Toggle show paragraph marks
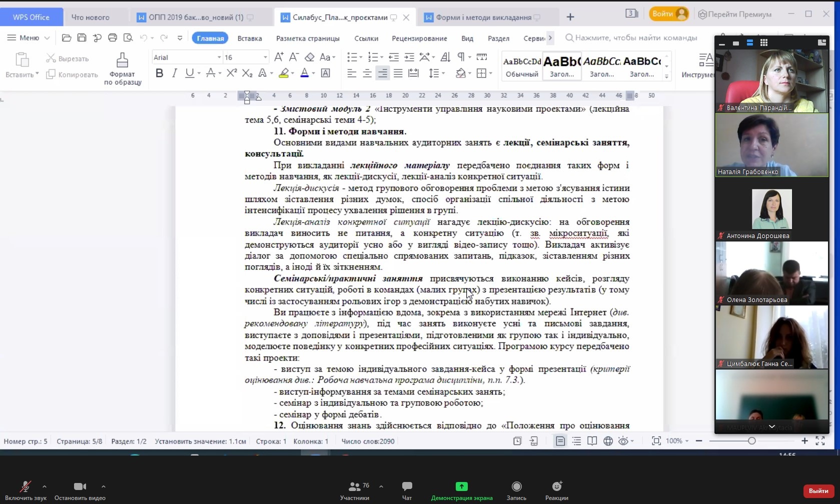The image size is (840, 504). pyautogui.click(x=461, y=57)
